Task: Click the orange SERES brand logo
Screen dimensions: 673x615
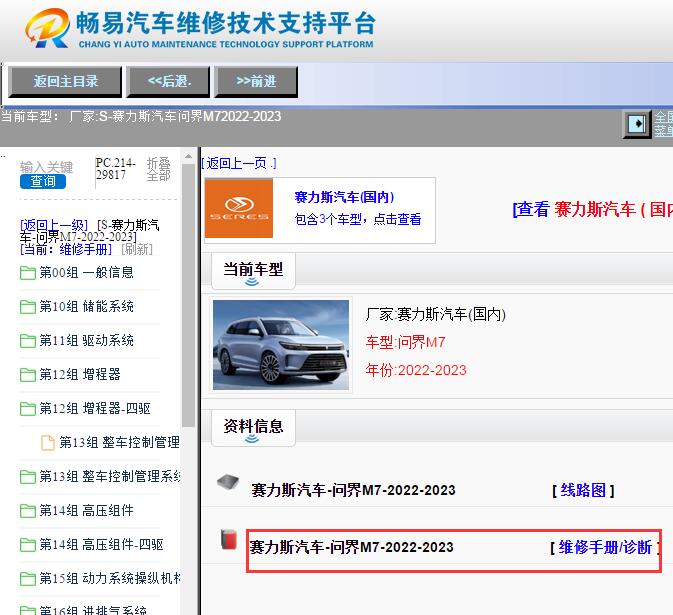Action: click(x=239, y=209)
